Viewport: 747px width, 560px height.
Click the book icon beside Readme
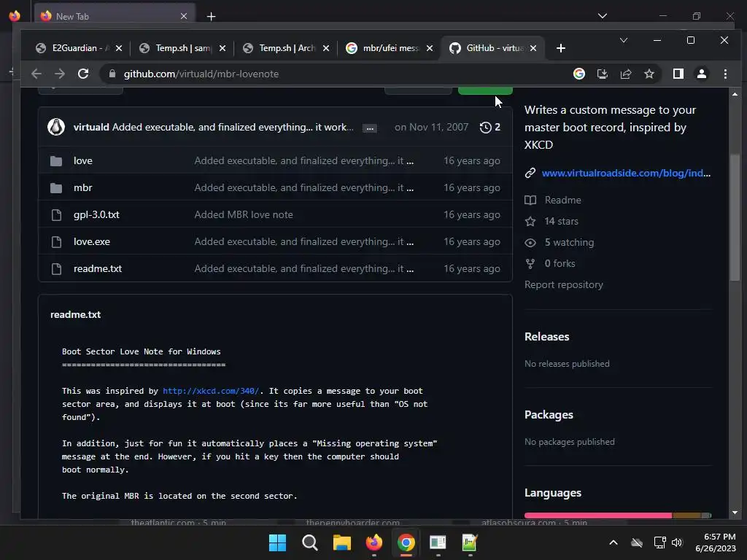coord(530,200)
